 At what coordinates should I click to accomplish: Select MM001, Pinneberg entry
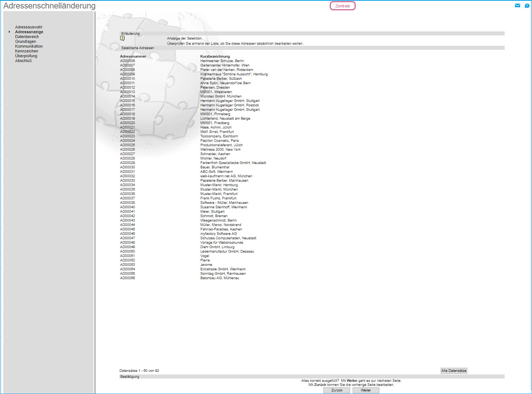point(215,114)
